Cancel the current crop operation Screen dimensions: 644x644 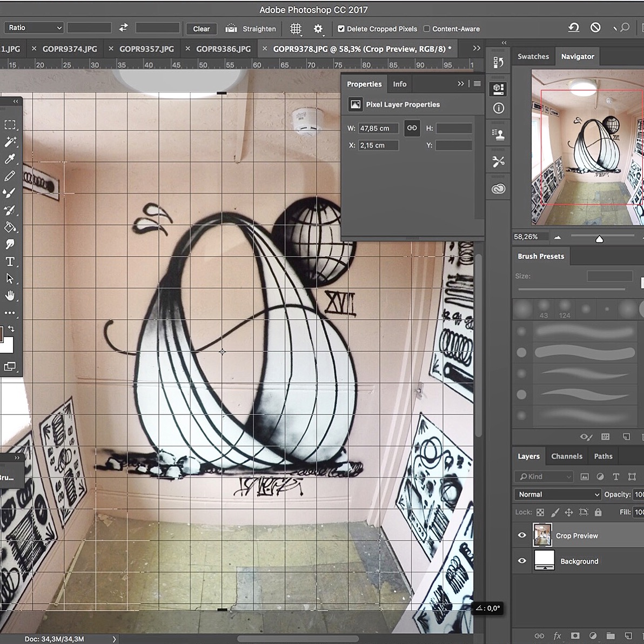pos(595,28)
